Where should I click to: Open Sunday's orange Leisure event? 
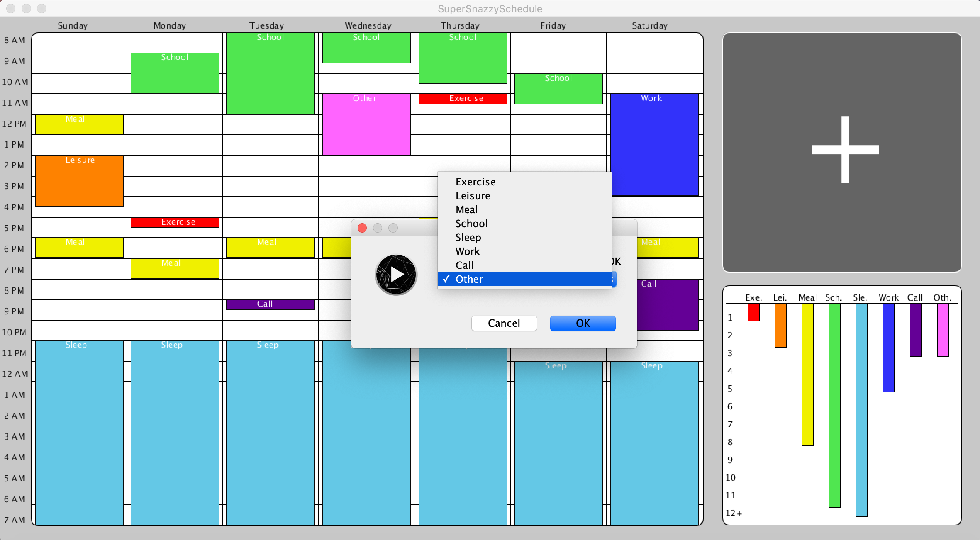79,182
